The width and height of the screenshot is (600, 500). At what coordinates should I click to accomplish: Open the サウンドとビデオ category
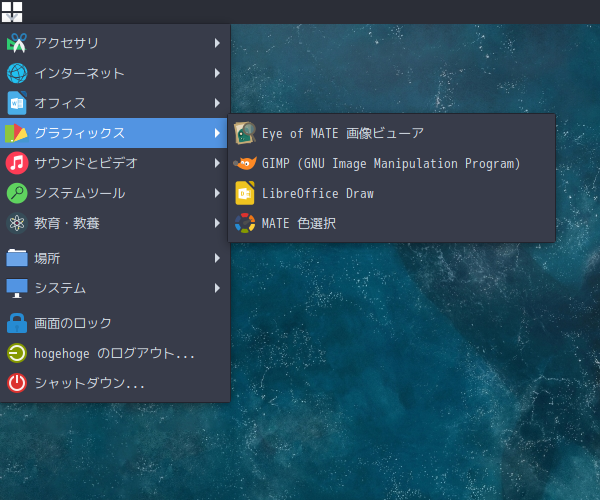(x=114, y=163)
